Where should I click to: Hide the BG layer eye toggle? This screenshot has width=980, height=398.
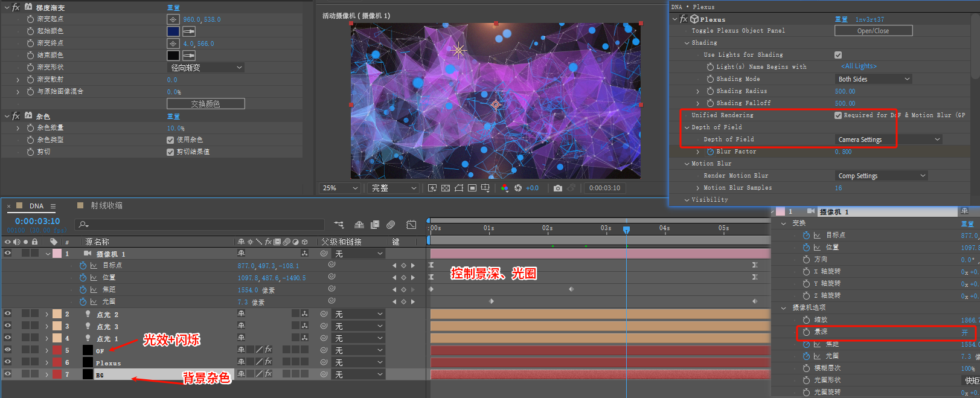coord(8,374)
